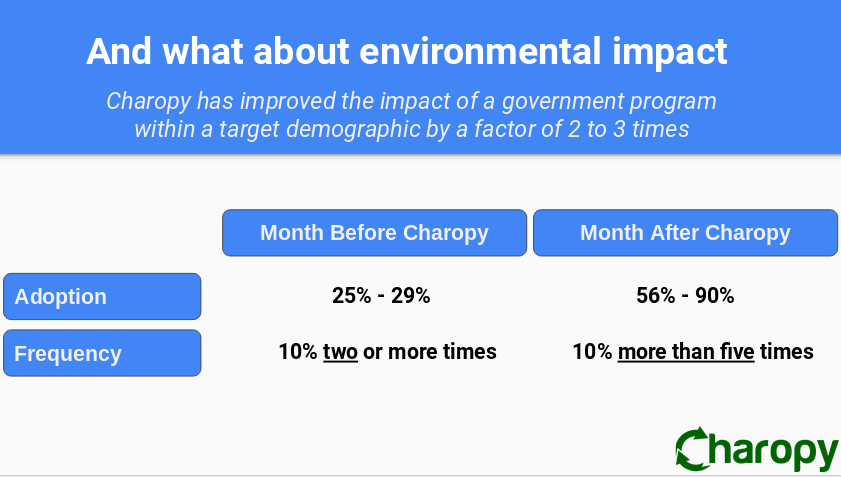Click the word times after five
The height and width of the screenshot is (477, 841).
pyautogui.click(x=787, y=352)
